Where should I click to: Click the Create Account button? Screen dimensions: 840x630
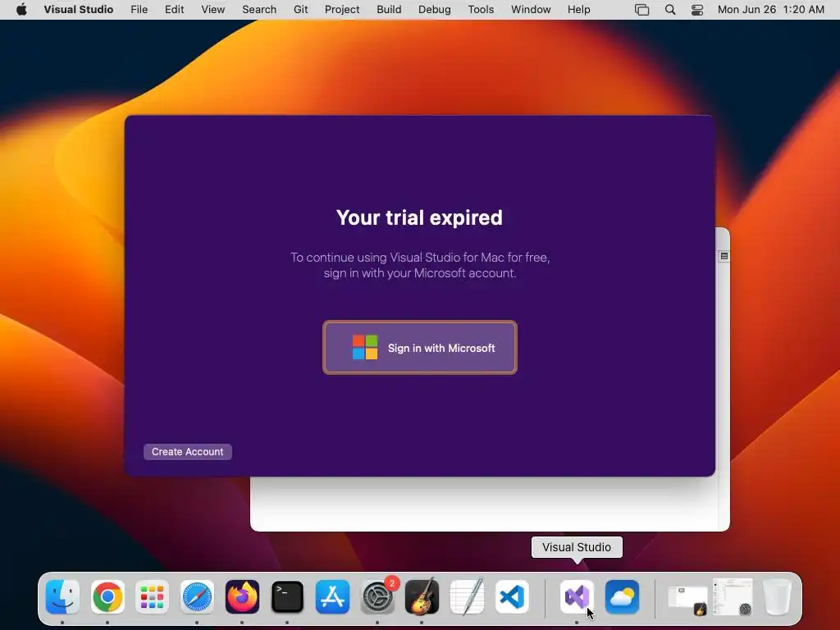188,452
